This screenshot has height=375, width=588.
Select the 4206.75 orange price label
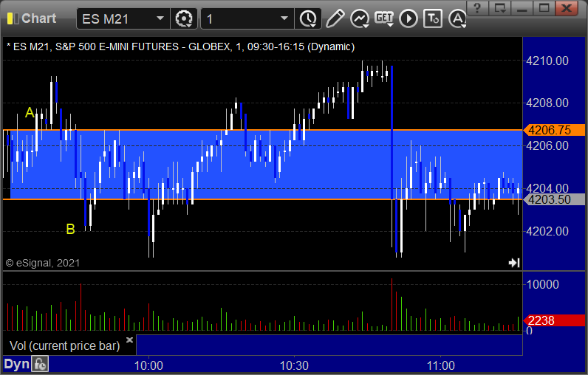tap(554, 130)
